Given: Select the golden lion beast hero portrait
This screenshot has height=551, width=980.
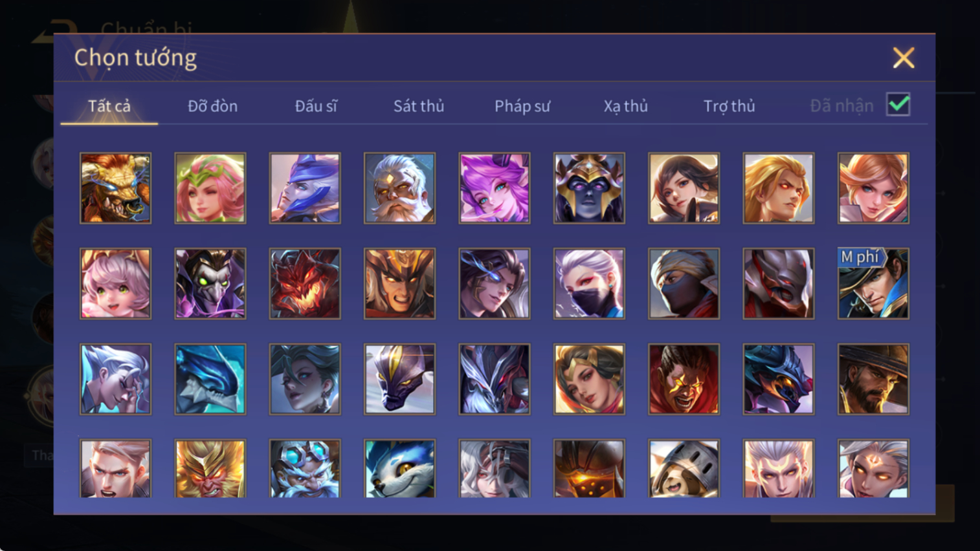Looking at the screenshot, I should [x=115, y=188].
